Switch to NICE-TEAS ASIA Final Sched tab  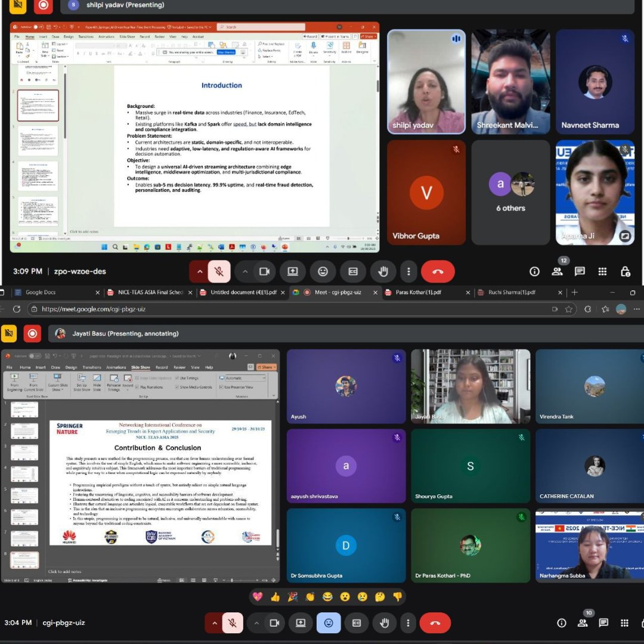pyautogui.click(x=150, y=292)
